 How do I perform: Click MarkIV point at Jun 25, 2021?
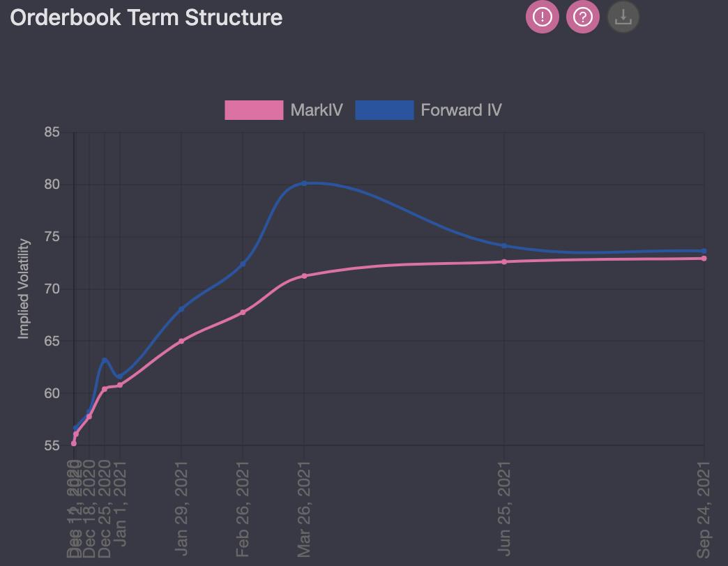[504, 262]
